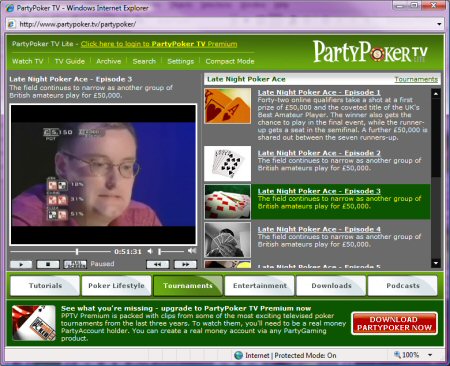Click the 'See what you're missing' headline
450x366 pixels.
[186, 308]
